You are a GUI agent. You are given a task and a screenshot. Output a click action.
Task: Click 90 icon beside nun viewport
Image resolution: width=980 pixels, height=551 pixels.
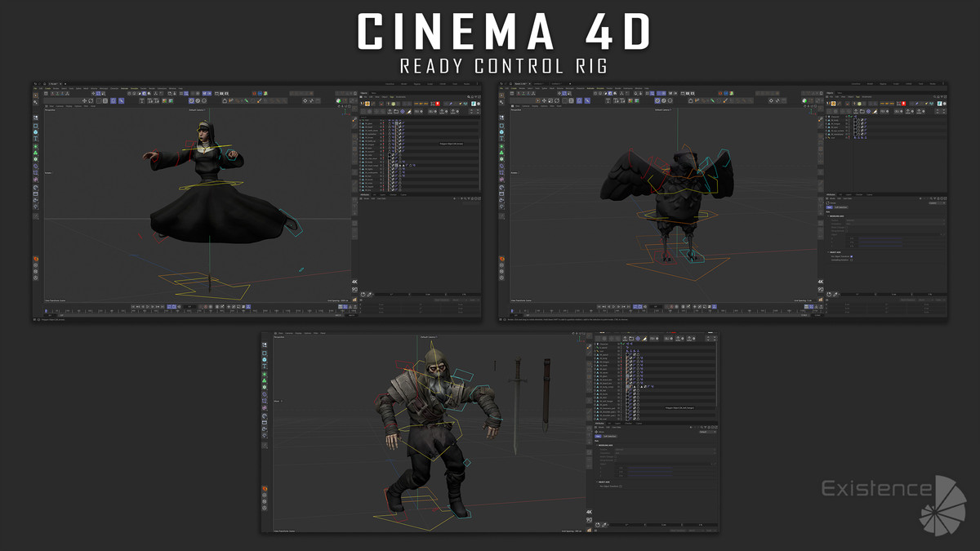tap(354, 290)
